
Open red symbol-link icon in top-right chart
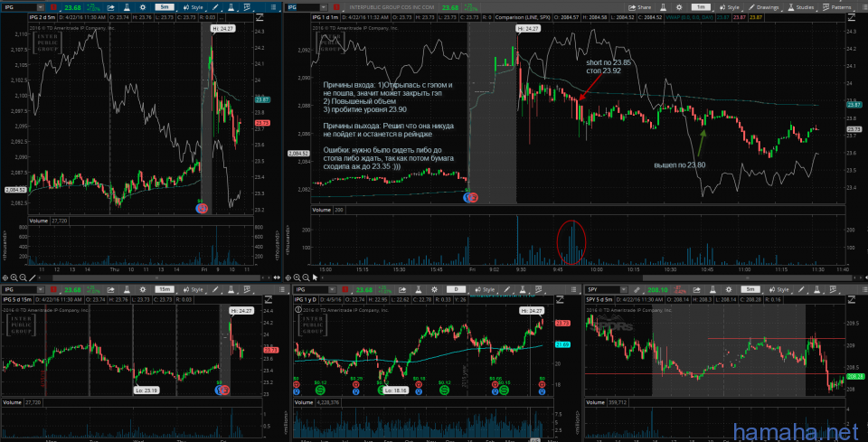(336, 8)
